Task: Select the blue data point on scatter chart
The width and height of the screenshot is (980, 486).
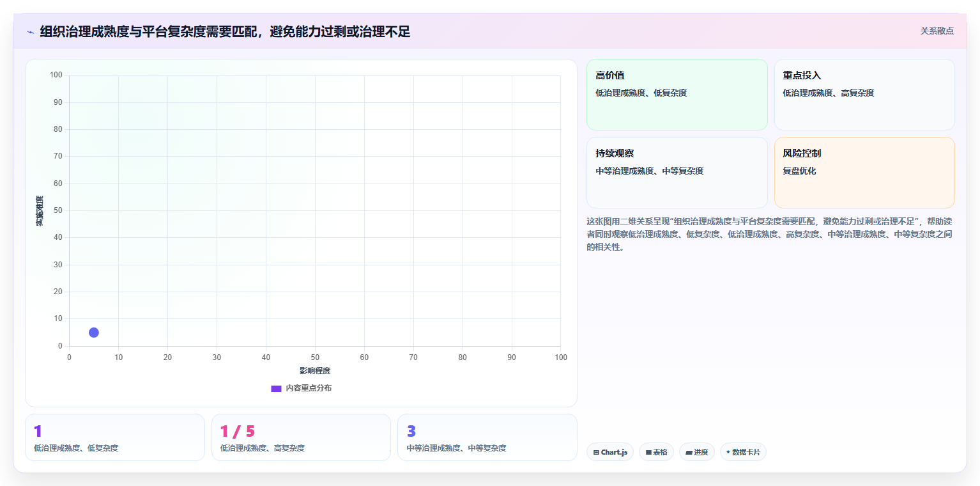Action: pyautogui.click(x=94, y=333)
